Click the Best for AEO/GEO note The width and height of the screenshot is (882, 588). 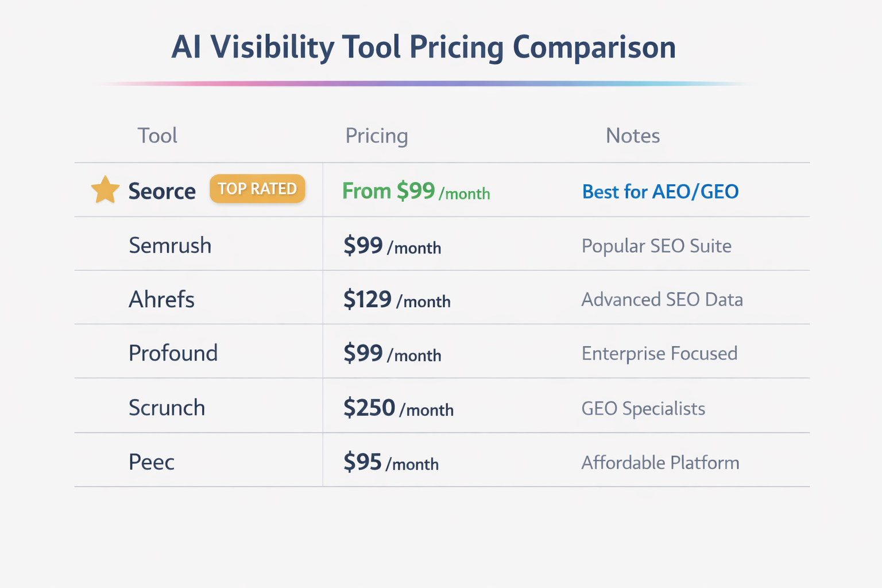(x=660, y=191)
